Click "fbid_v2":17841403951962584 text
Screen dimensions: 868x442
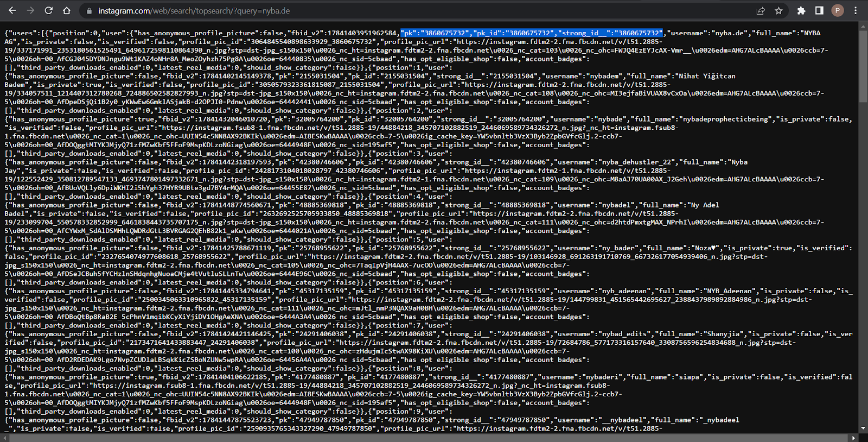coord(343,33)
